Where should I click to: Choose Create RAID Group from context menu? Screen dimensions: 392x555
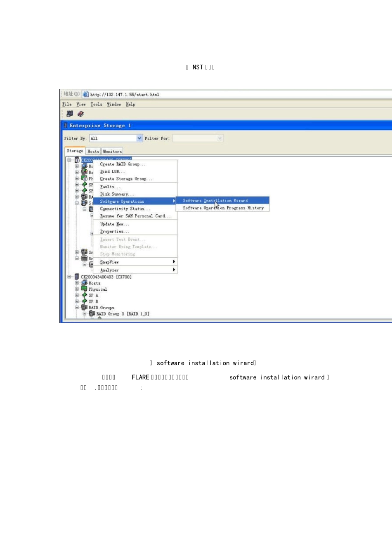coord(122,164)
